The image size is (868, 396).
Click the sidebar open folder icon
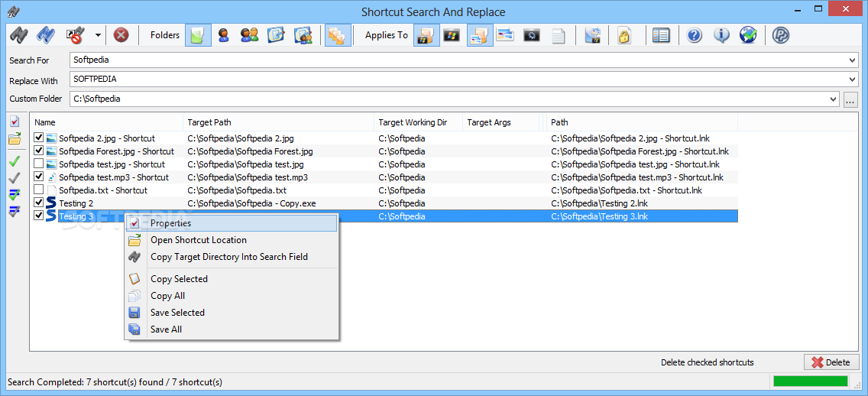click(x=15, y=138)
